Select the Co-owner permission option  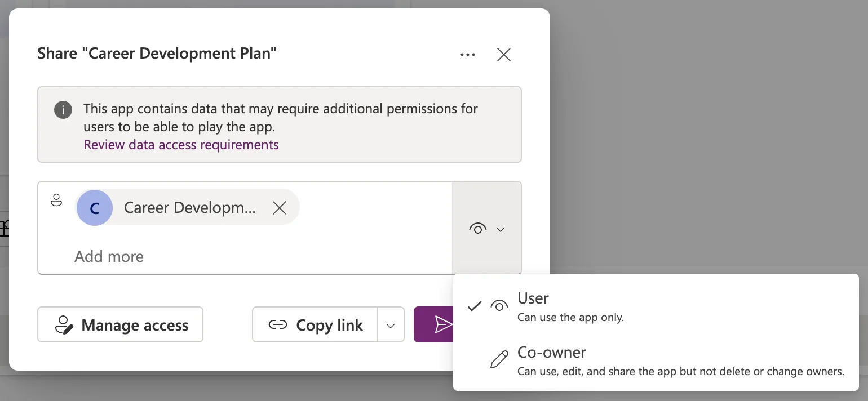point(656,360)
